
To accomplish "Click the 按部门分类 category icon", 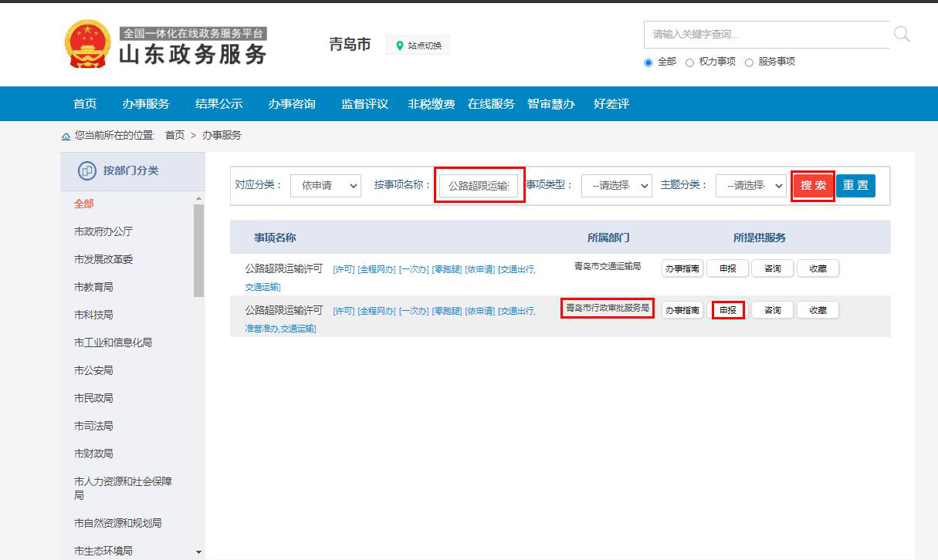I will pyautogui.click(x=87, y=170).
